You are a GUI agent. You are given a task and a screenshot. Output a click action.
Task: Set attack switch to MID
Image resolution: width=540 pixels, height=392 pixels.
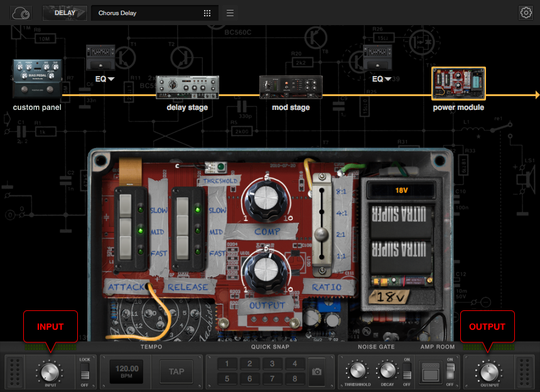click(x=126, y=227)
